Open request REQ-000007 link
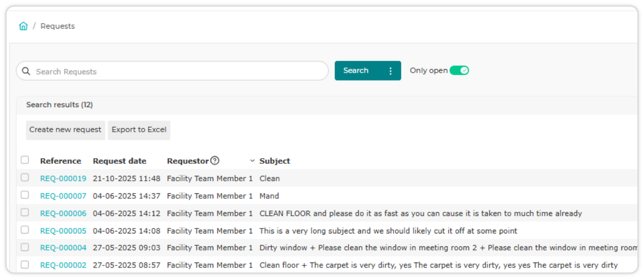644x279 pixels. click(63, 196)
